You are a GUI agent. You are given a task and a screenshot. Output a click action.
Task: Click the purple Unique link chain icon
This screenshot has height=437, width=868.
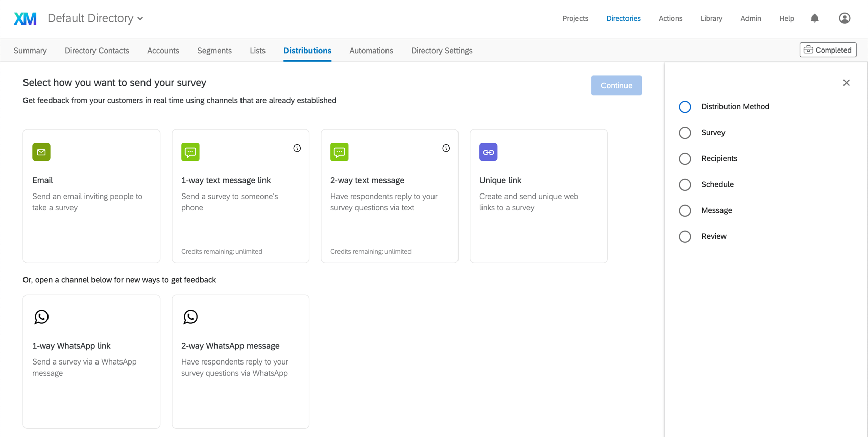click(489, 152)
